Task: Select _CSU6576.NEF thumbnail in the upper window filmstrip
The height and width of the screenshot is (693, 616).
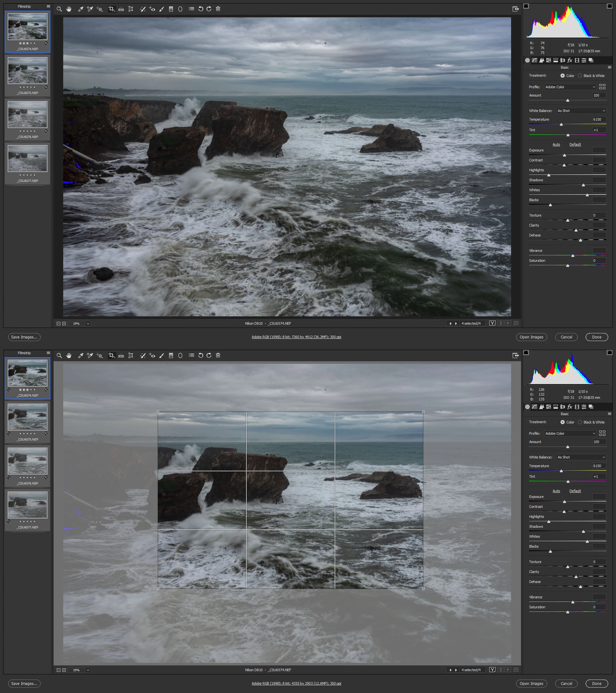Action: click(28, 115)
